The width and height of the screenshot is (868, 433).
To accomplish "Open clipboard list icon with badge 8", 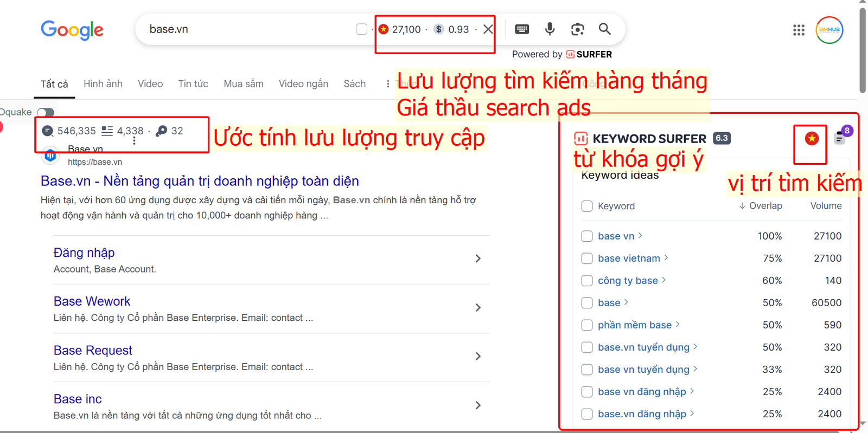I will 840,139.
